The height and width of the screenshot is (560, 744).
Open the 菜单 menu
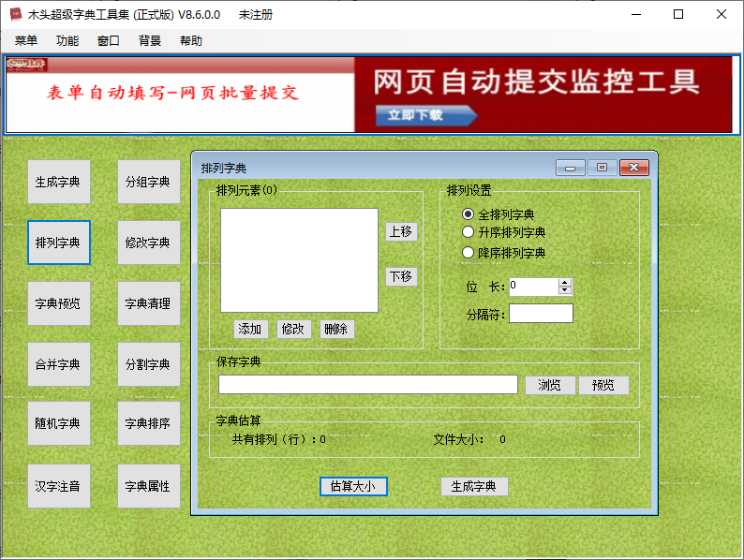[26, 41]
